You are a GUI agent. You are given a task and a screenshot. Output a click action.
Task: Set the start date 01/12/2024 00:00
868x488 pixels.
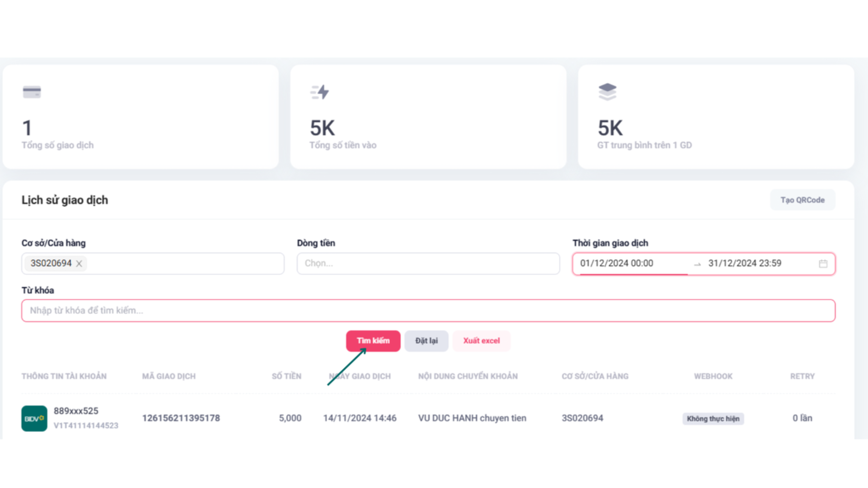(x=616, y=263)
